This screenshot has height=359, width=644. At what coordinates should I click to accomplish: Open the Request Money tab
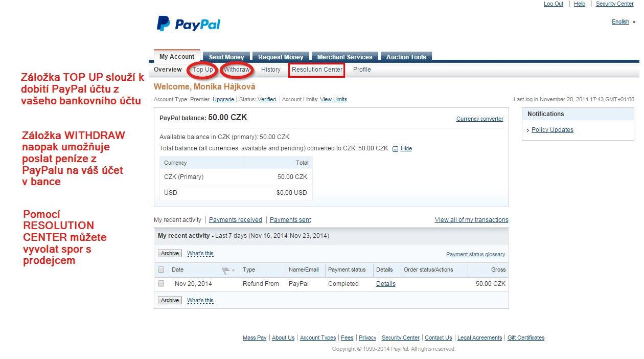click(x=281, y=57)
